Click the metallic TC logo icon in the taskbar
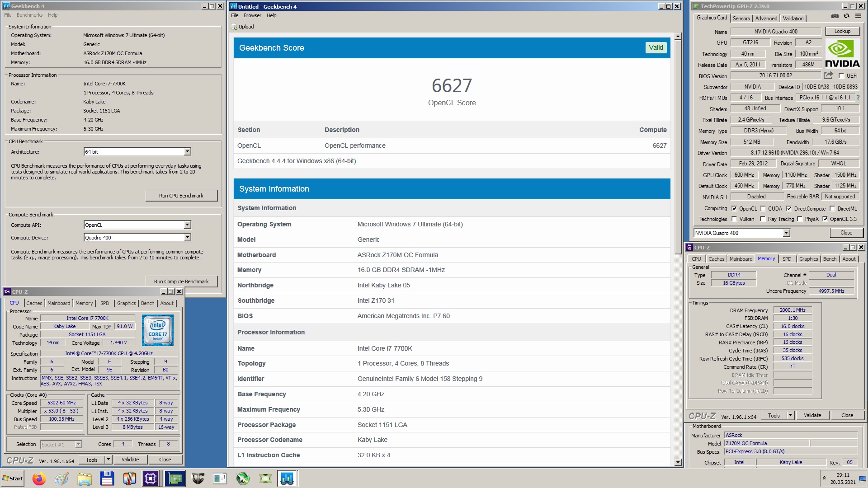Image resolution: width=868 pixels, height=488 pixels. [x=198, y=479]
